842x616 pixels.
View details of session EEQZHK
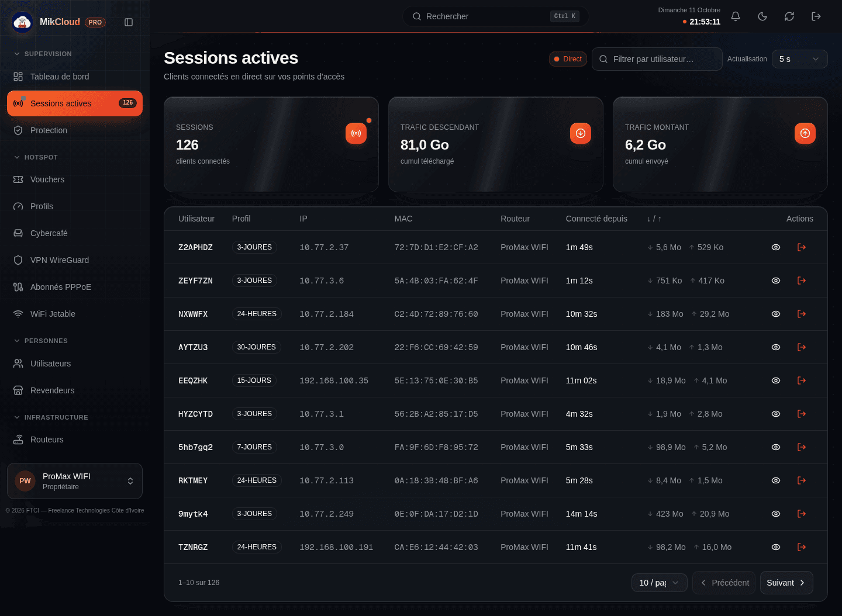click(x=776, y=380)
